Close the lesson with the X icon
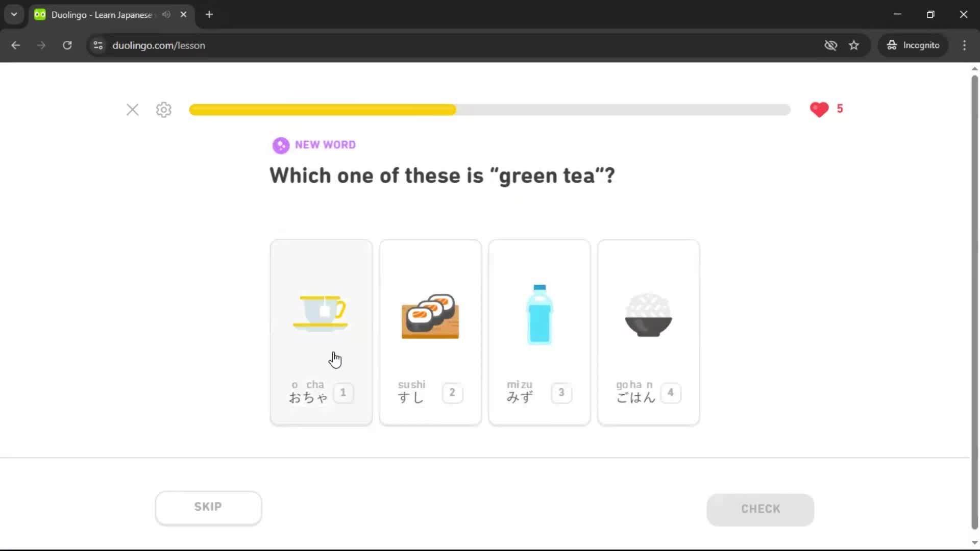This screenshot has width=980, height=551. click(x=132, y=110)
